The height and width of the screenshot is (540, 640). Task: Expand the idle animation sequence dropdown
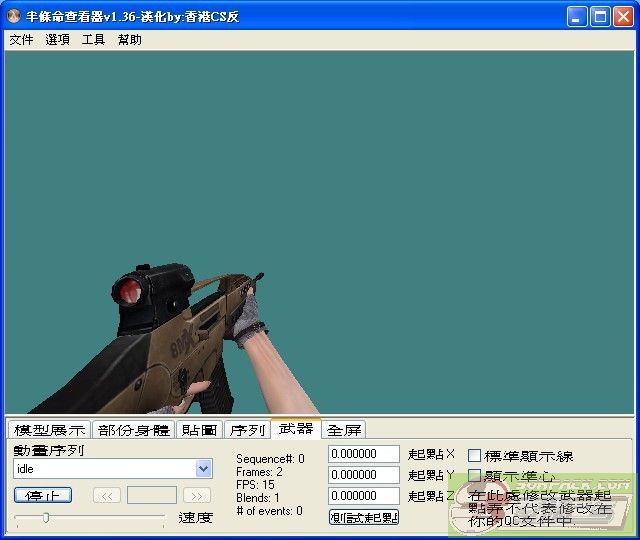click(x=203, y=469)
